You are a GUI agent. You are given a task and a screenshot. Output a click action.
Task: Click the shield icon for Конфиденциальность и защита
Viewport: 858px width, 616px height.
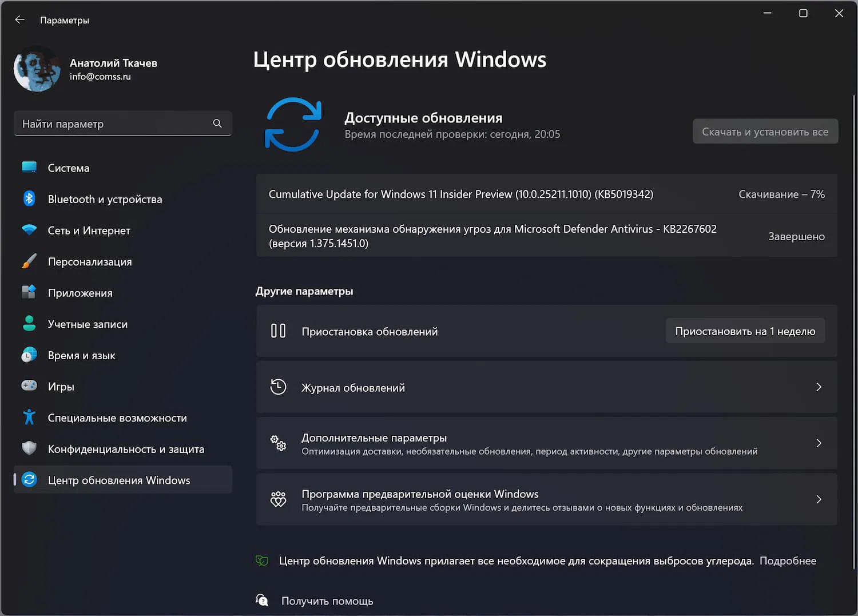[x=29, y=448]
